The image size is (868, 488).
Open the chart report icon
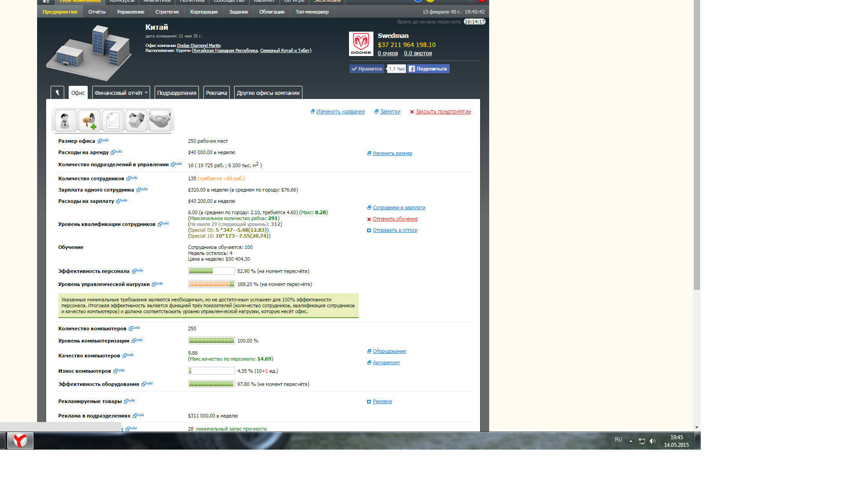(113, 121)
